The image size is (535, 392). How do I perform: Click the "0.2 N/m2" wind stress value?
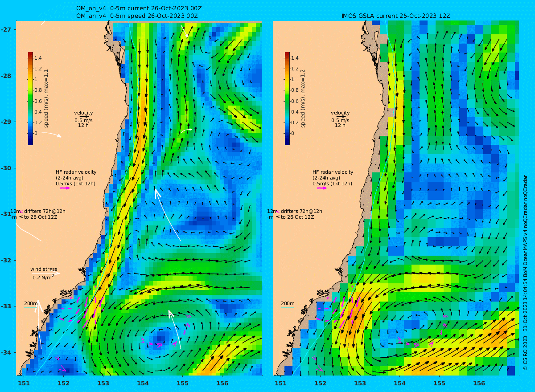pos(43,277)
